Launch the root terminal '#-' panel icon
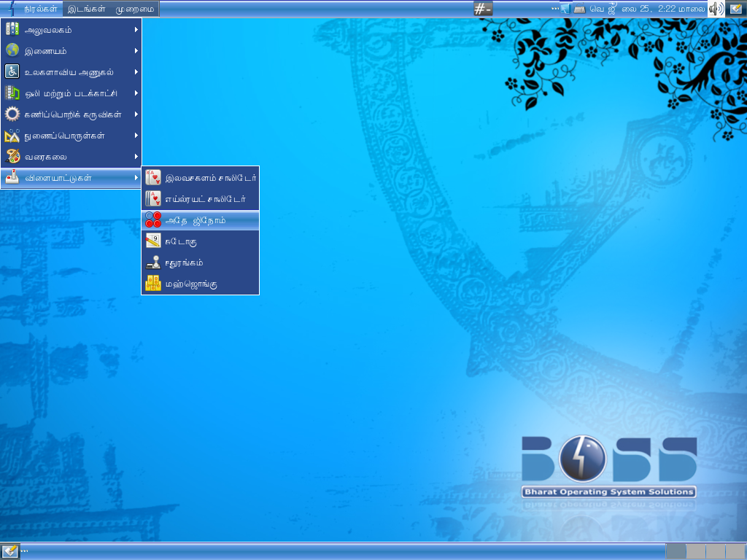 [483, 9]
